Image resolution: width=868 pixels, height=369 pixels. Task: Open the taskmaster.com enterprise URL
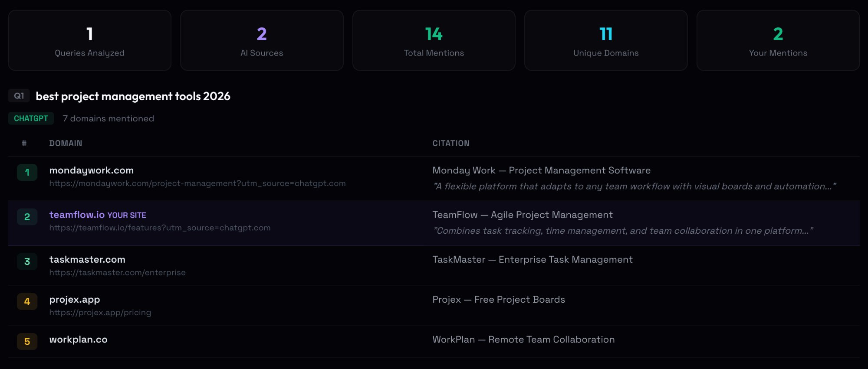point(117,273)
